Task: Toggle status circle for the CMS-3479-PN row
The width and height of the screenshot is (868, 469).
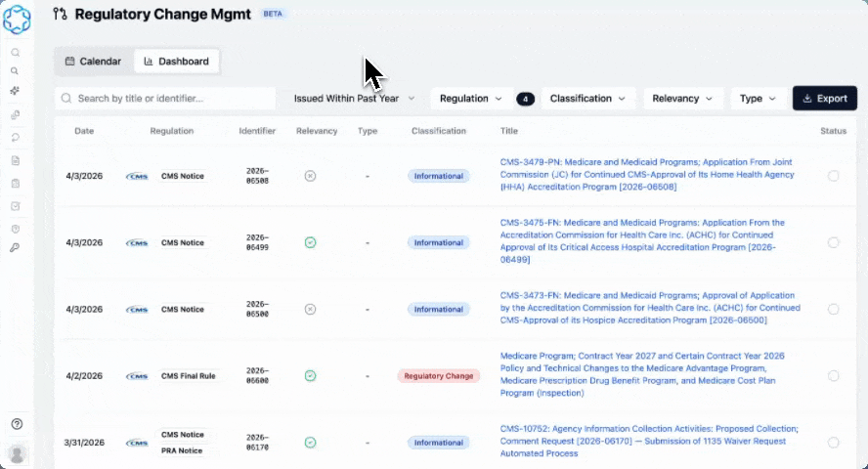Action: (x=833, y=176)
